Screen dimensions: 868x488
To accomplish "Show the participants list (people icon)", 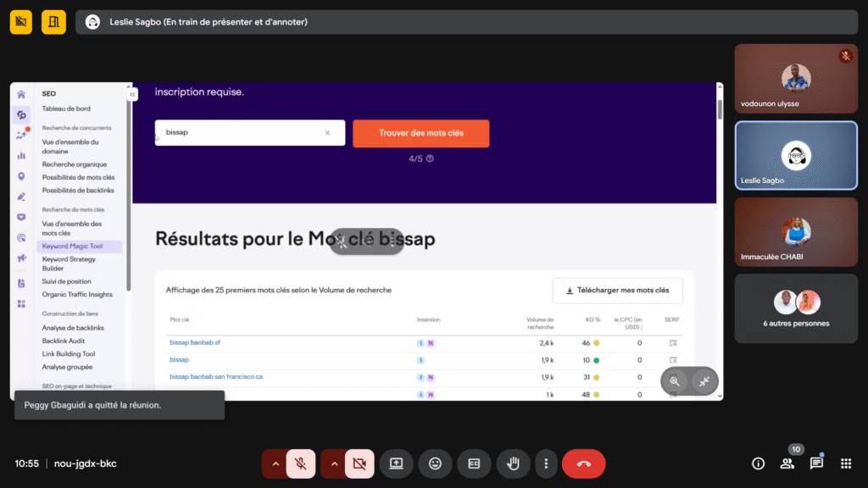I will click(787, 463).
